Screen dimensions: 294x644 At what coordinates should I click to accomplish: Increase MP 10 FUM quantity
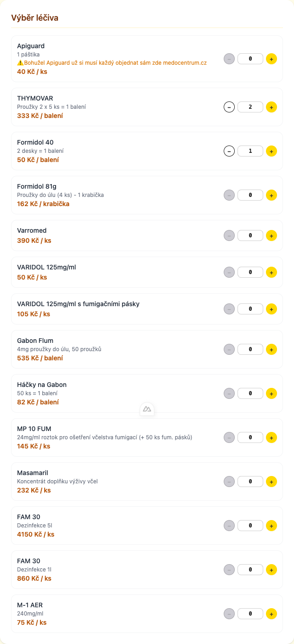pos(271,437)
